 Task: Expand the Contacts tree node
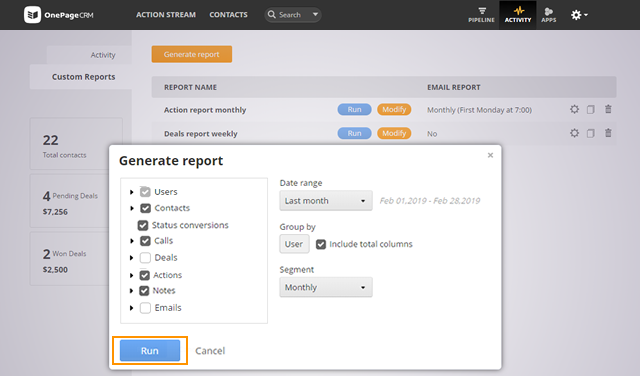tap(131, 208)
